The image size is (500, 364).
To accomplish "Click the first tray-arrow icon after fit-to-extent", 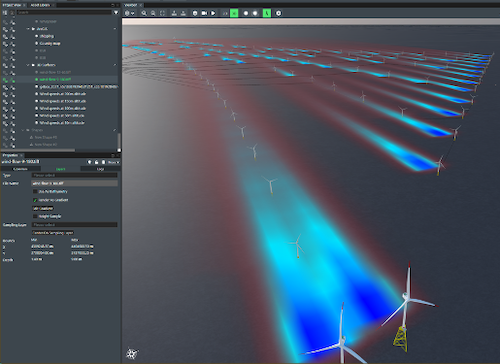I will pyautogui.click(x=174, y=13).
